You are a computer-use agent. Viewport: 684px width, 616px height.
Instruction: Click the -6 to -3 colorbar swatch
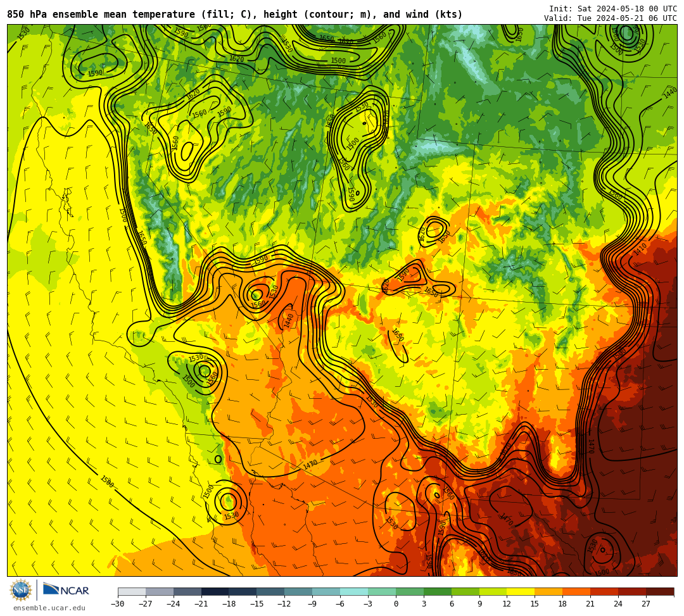click(x=354, y=591)
